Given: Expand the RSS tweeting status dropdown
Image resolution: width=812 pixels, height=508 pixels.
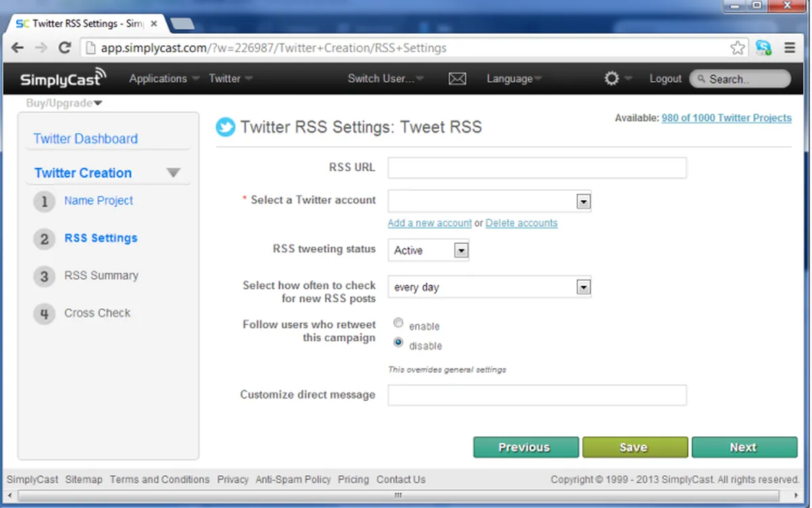Looking at the screenshot, I should 428,250.
